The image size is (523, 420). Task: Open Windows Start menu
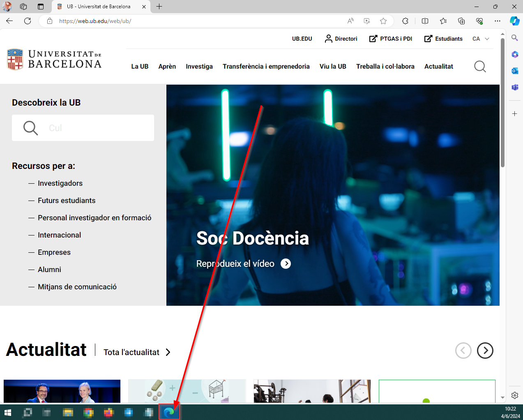click(x=8, y=412)
